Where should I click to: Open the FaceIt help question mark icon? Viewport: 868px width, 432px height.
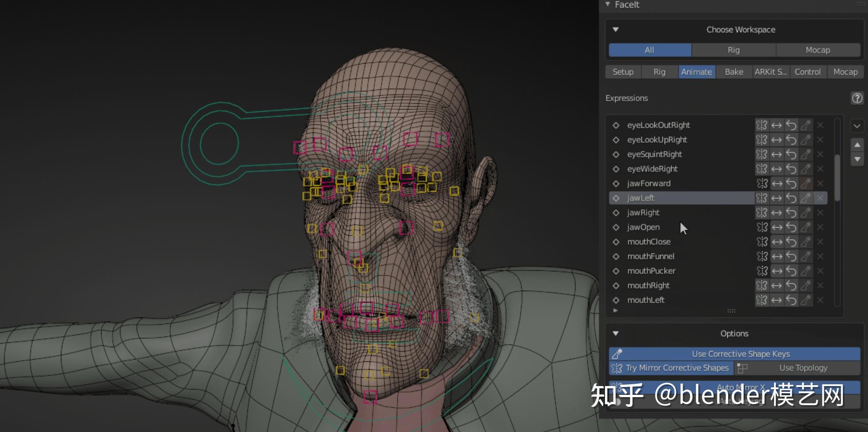click(857, 98)
